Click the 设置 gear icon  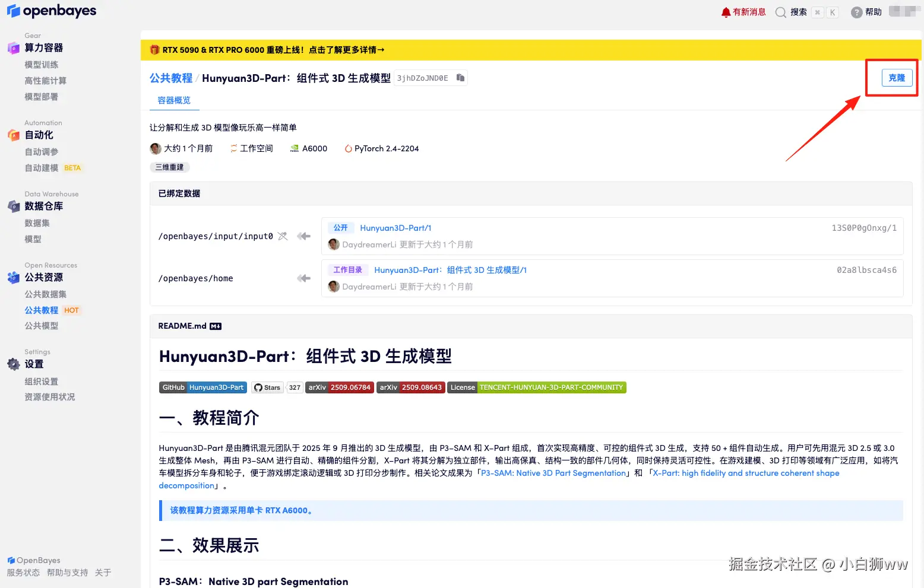click(x=13, y=364)
